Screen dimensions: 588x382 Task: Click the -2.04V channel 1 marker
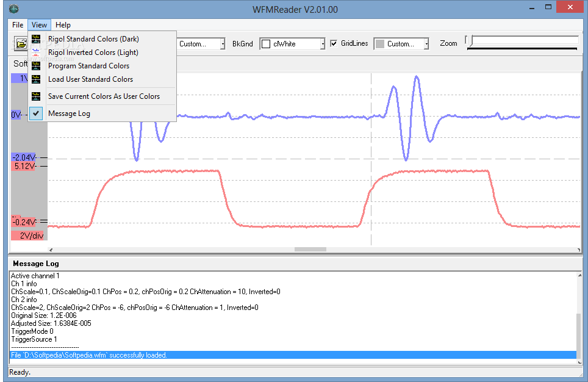click(x=24, y=157)
